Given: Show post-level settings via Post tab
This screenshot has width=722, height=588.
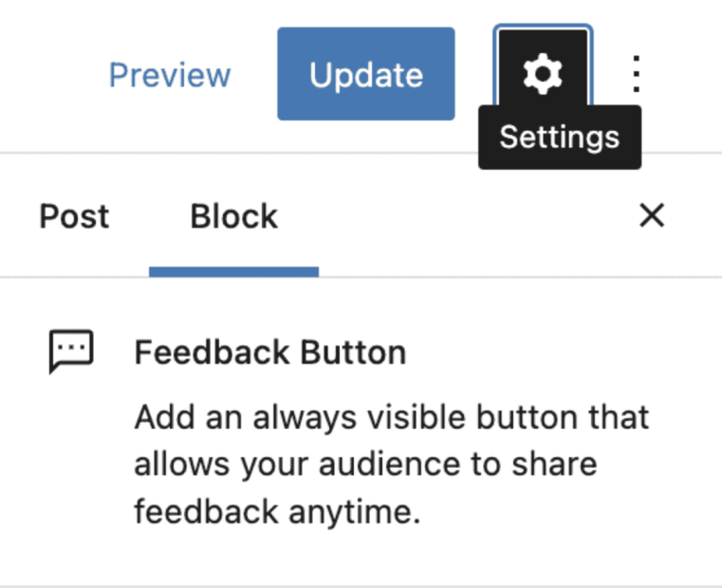Looking at the screenshot, I should point(74,216).
